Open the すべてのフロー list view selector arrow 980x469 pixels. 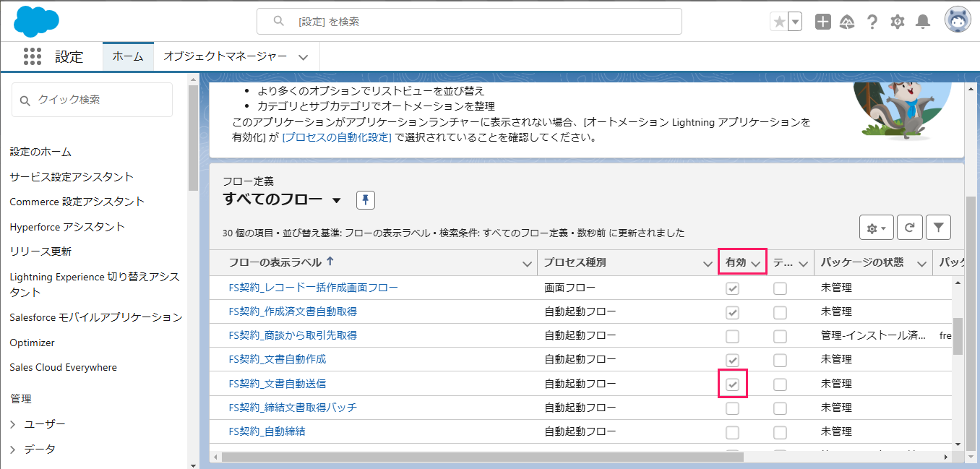pos(336,200)
